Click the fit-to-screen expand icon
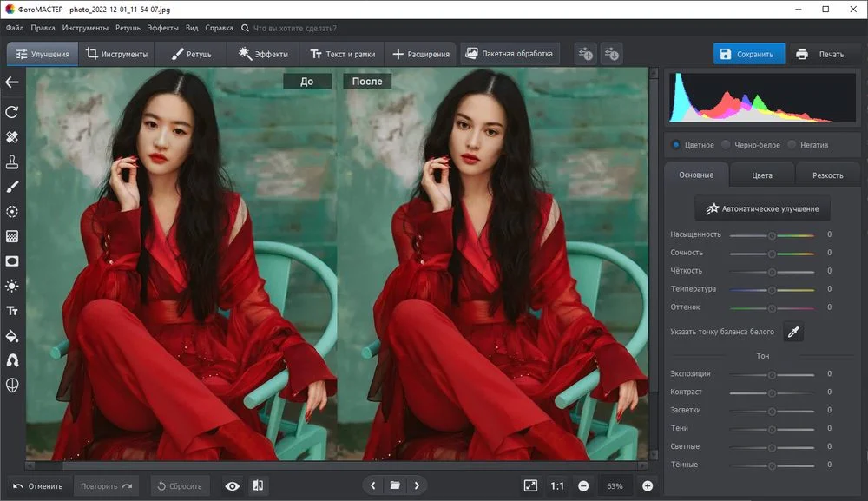This screenshot has width=868, height=501. 530,485
